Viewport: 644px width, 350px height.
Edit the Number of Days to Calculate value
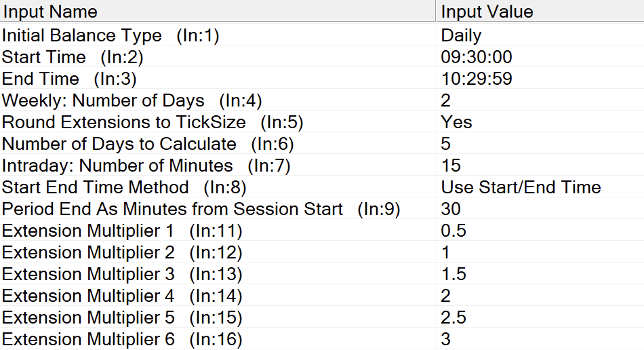tap(446, 144)
